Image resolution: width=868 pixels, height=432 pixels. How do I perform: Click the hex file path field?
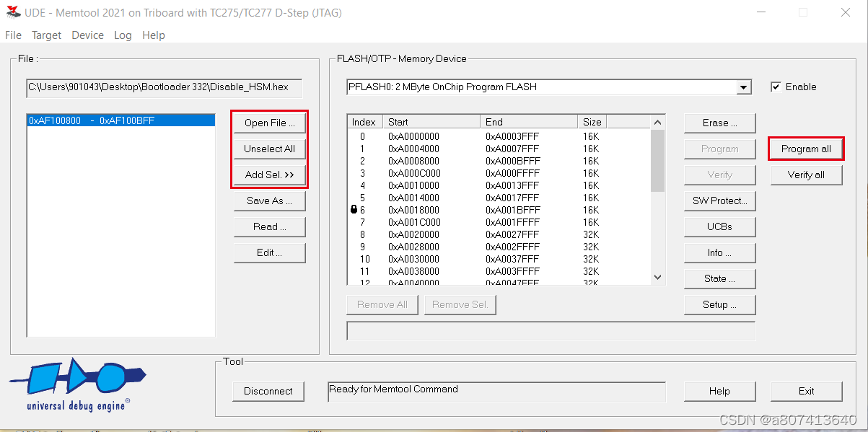click(x=164, y=87)
